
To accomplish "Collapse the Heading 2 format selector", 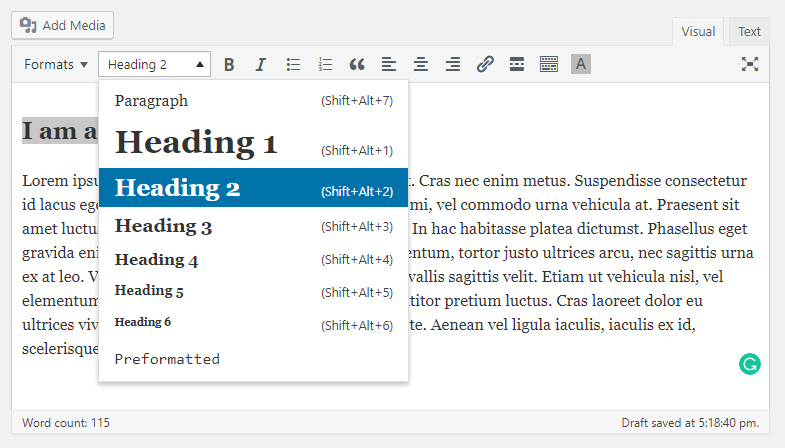I will 154,65.
